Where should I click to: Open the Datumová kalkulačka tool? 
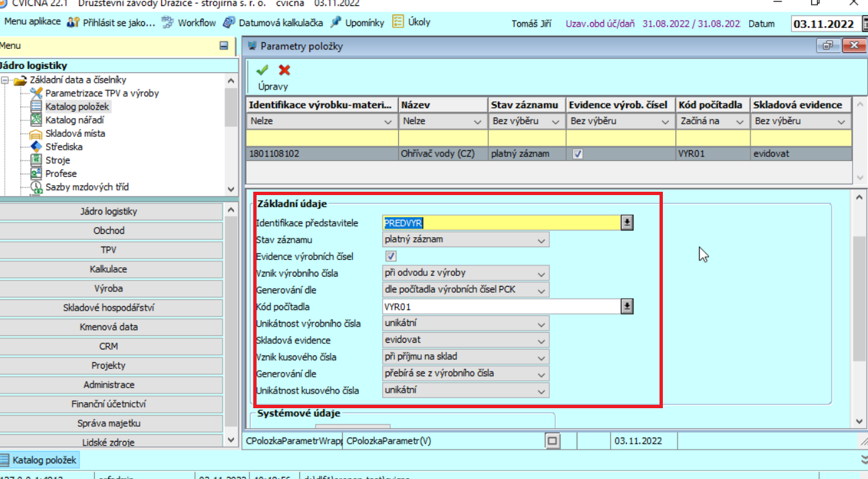click(x=272, y=23)
